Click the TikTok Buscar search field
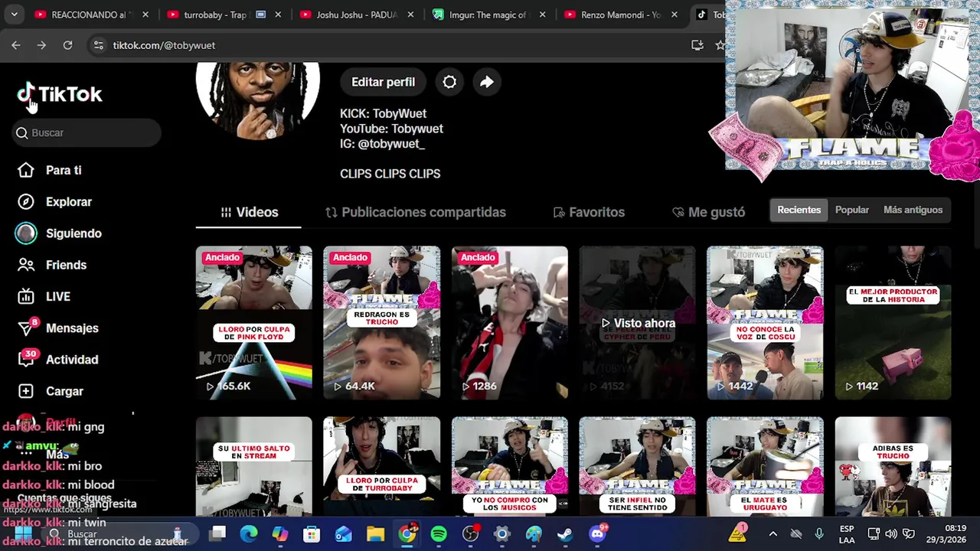 pyautogui.click(x=87, y=132)
